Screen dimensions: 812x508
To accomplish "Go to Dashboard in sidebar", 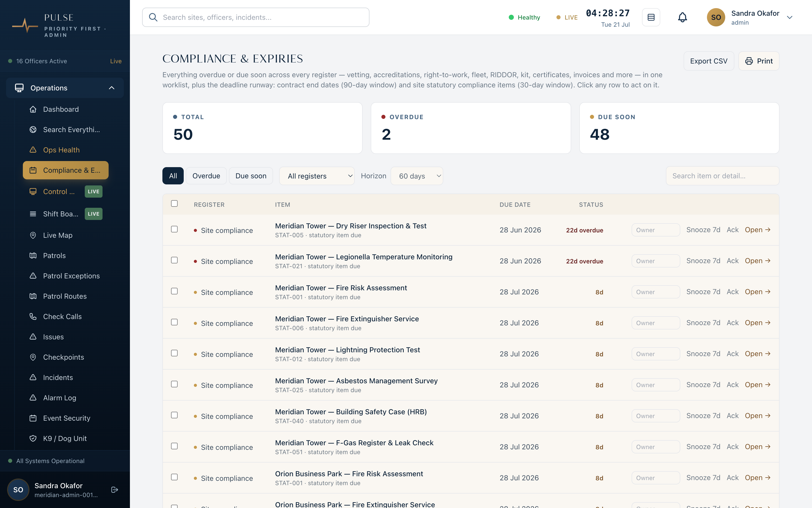I will click(x=65, y=109).
